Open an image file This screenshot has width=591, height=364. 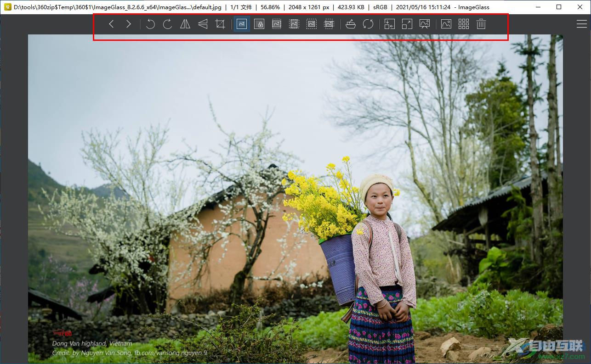coord(351,24)
